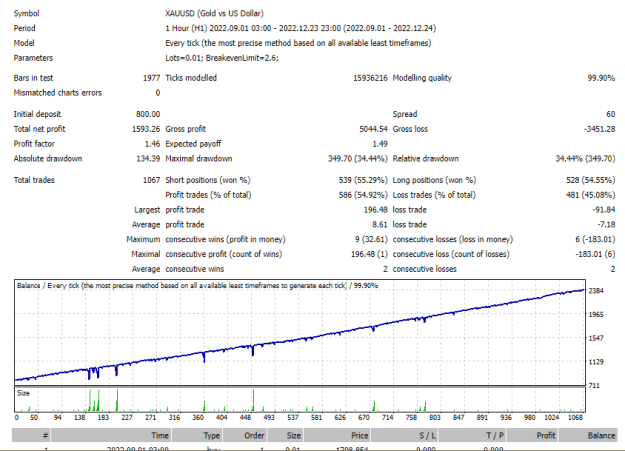Click Total net profit value 1593.26
This screenshot has width=625, height=451.
coord(146,129)
